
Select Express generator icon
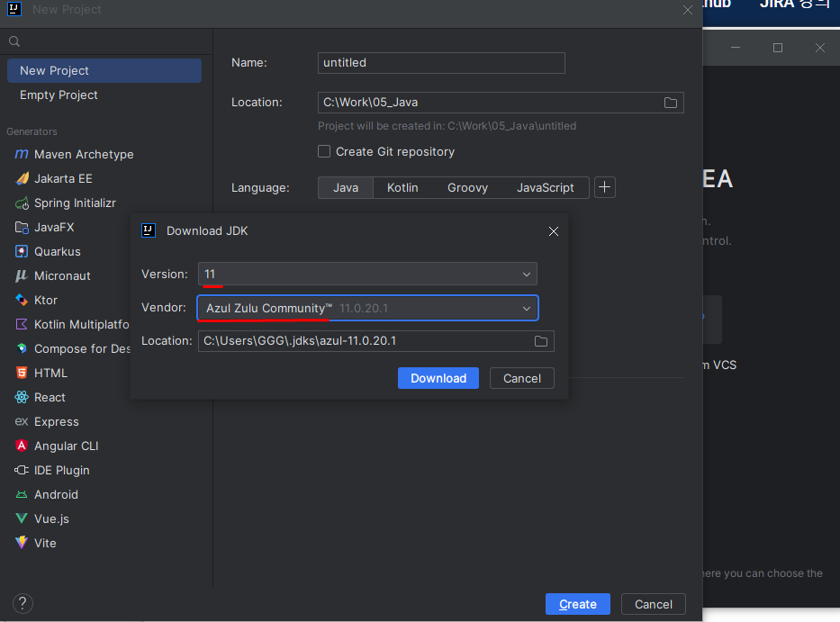click(x=22, y=421)
